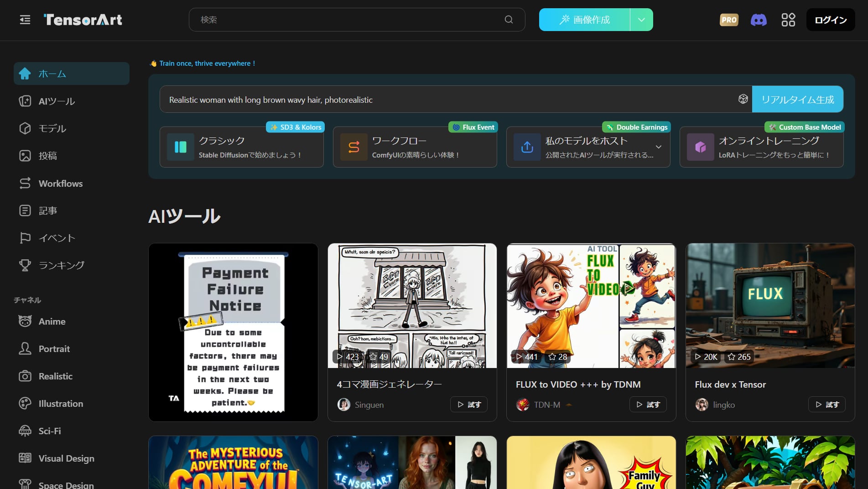The width and height of the screenshot is (868, 489).
Task: Collapse the sidebar with the menu icon
Action: pyautogui.click(x=25, y=20)
